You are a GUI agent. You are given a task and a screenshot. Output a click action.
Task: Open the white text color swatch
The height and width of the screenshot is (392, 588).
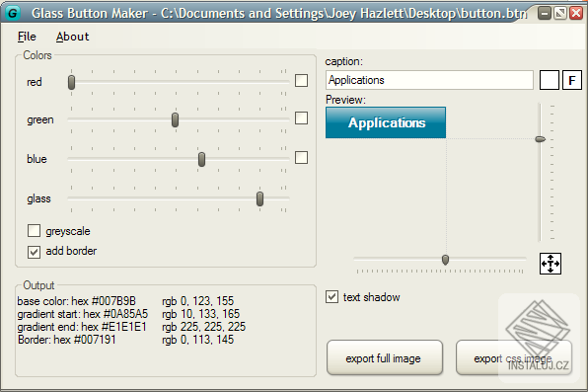coord(549,80)
